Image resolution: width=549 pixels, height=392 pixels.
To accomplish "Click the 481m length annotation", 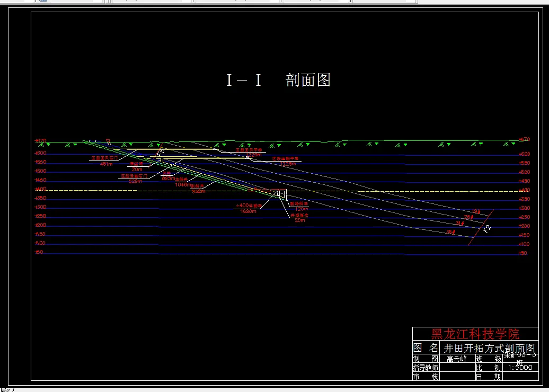I will pyautogui.click(x=106, y=164).
